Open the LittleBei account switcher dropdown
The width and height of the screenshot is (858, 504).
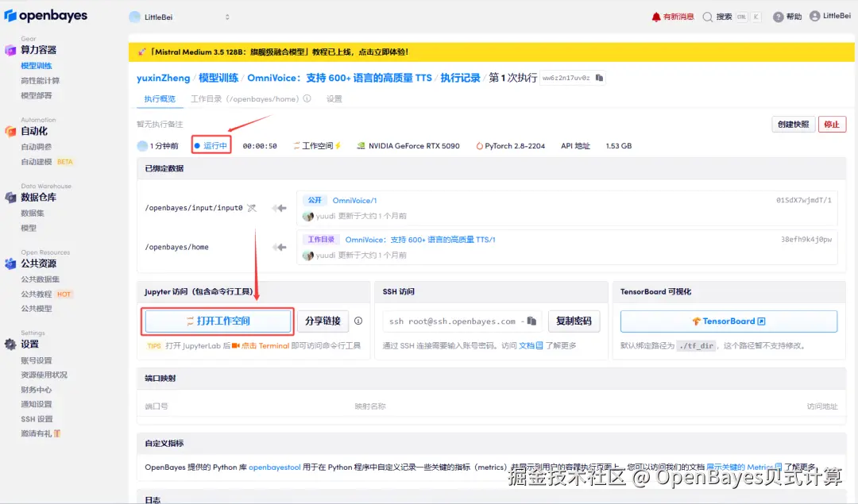(x=180, y=17)
